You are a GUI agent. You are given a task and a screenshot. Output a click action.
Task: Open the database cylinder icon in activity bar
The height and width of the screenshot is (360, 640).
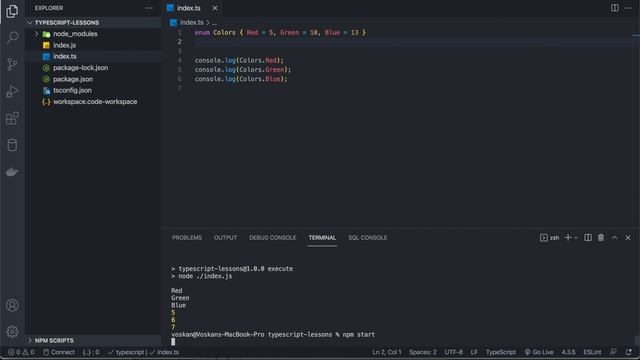(12, 145)
